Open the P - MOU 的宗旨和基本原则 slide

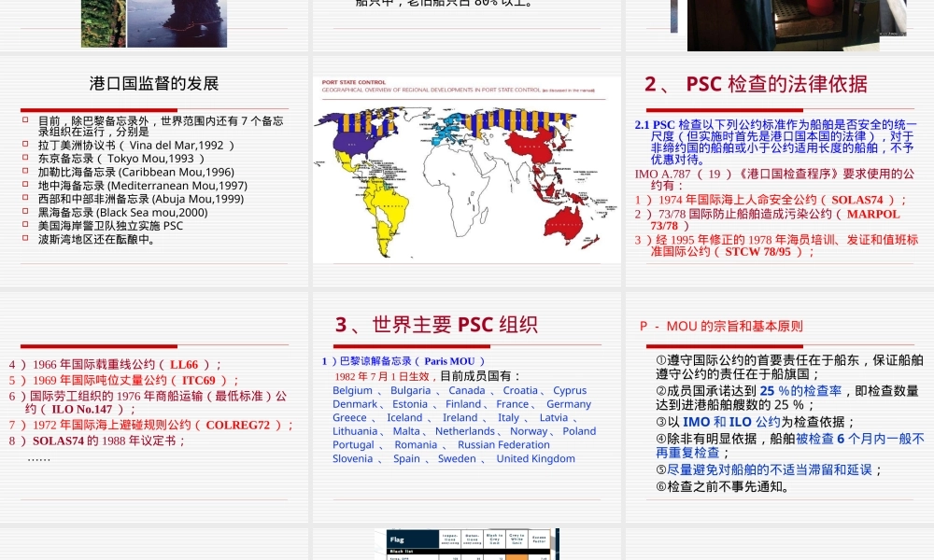(x=780, y=407)
